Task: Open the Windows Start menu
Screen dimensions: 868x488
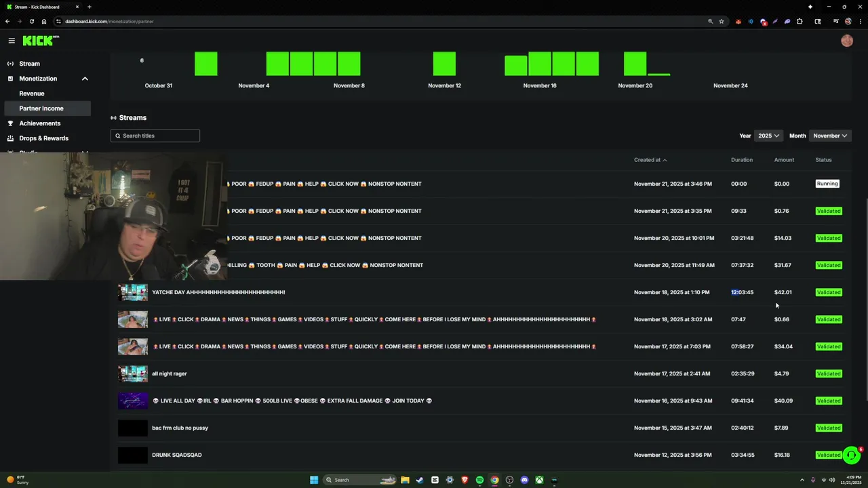Action: (314, 480)
